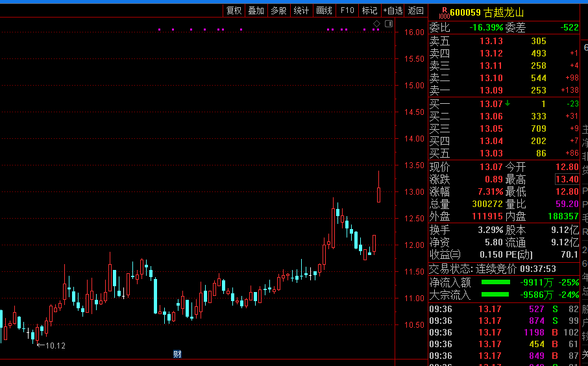This screenshot has width=588, height=366.
Task: Toggle the side panel icon above the price axis
Action: pos(388,24)
